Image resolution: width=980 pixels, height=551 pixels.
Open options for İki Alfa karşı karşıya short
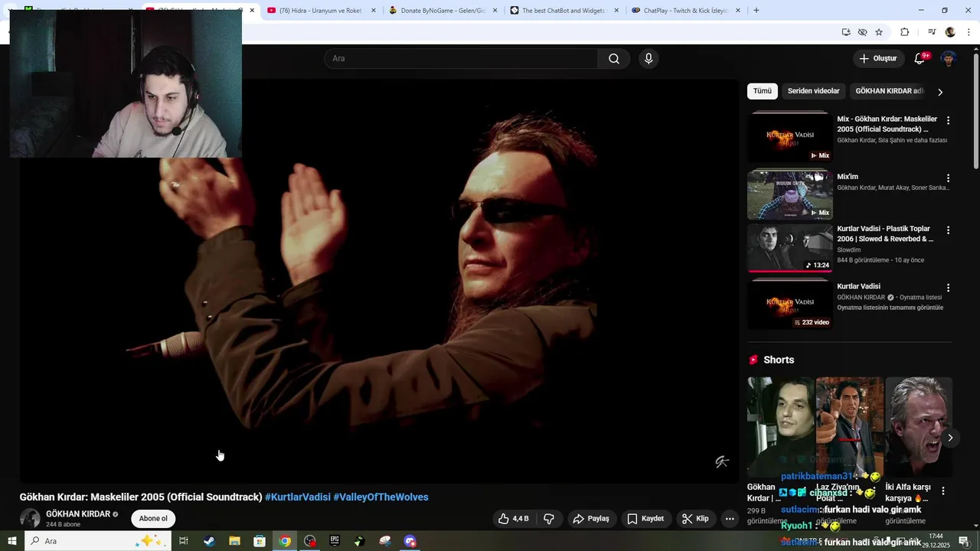coord(943,491)
